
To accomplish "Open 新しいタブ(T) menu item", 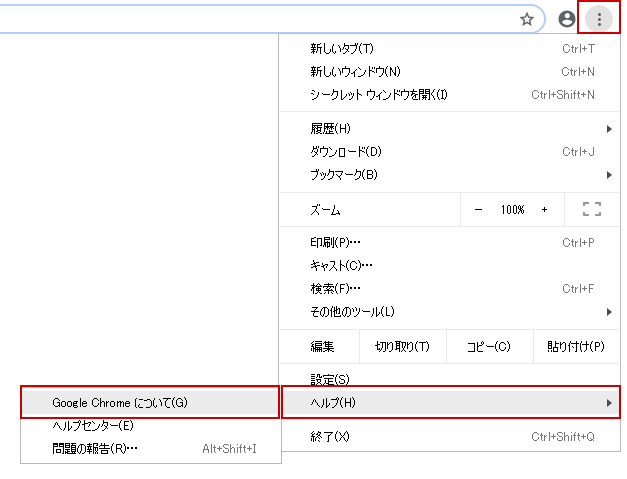I will click(449, 49).
